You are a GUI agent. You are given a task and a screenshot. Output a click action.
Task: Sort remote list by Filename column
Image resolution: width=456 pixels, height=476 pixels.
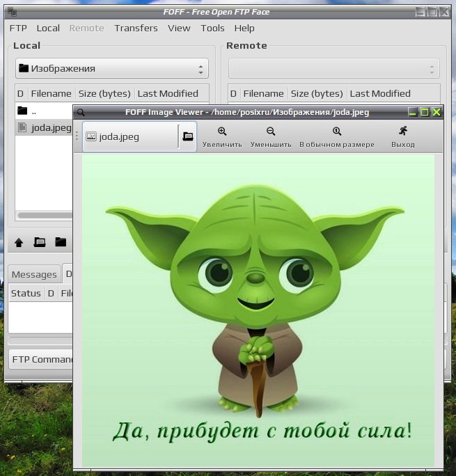pos(264,93)
